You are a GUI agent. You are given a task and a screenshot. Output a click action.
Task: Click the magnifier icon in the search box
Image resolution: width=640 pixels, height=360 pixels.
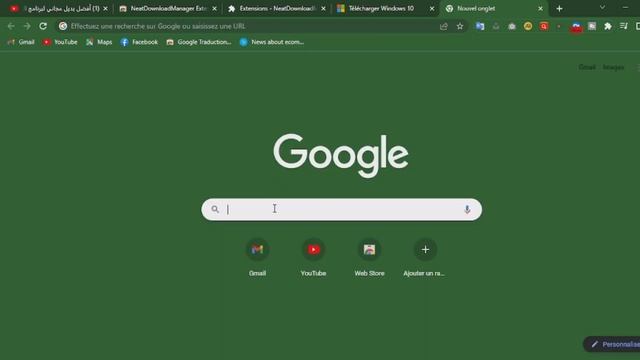pyautogui.click(x=215, y=209)
